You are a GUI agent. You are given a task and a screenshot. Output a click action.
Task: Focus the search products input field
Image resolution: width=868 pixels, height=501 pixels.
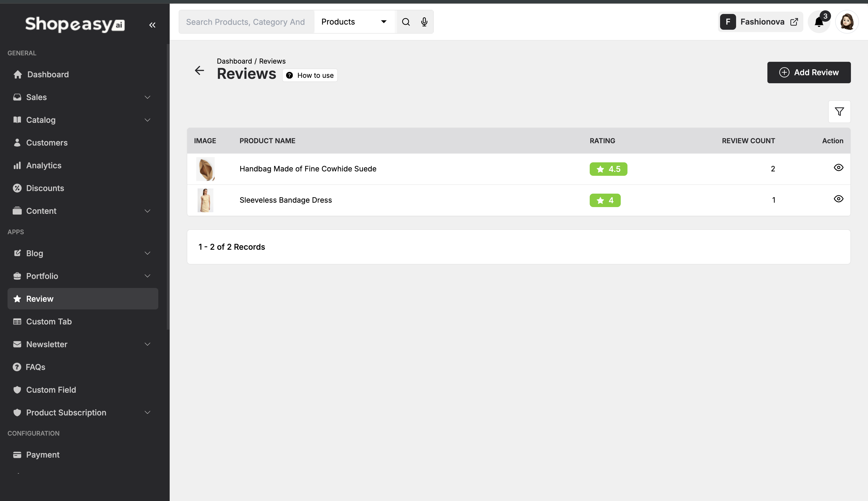(x=246, y=22)
